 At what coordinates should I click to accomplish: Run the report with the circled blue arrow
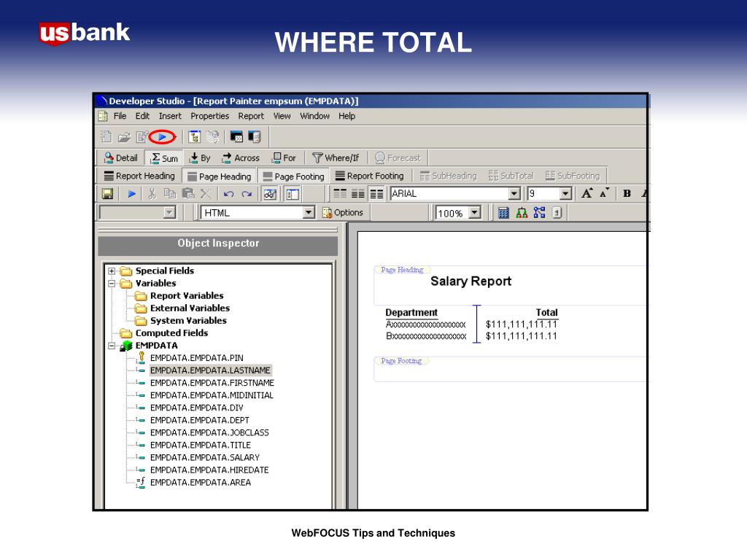coord(162,137)
